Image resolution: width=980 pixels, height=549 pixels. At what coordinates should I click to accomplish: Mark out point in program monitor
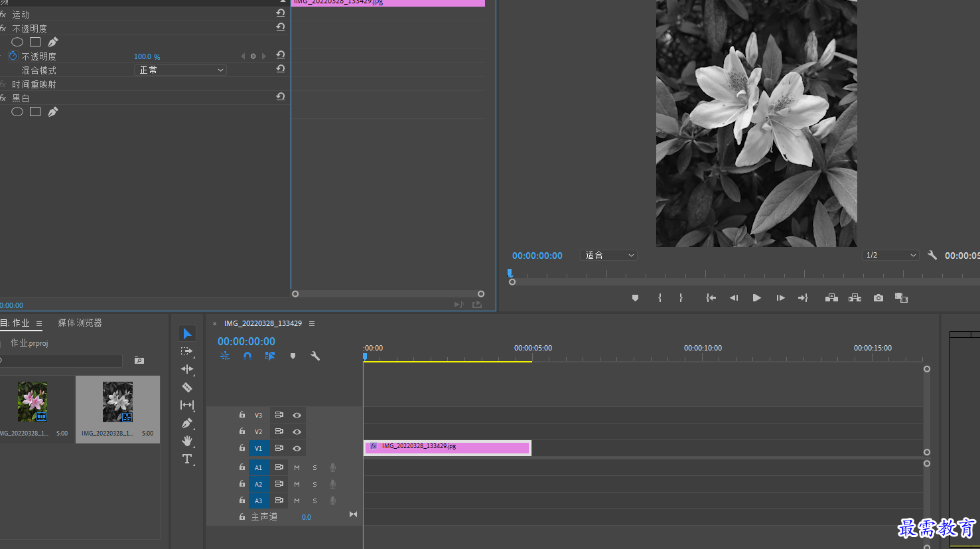[x=681, y=298]
